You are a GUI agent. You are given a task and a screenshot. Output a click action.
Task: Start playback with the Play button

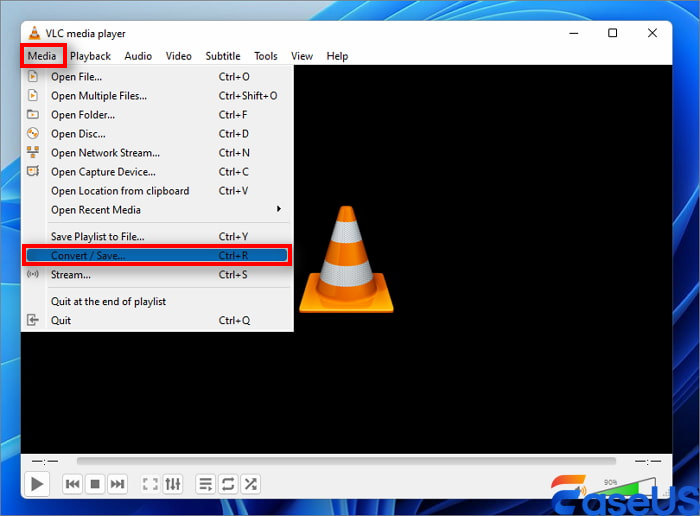click(37, 484)
